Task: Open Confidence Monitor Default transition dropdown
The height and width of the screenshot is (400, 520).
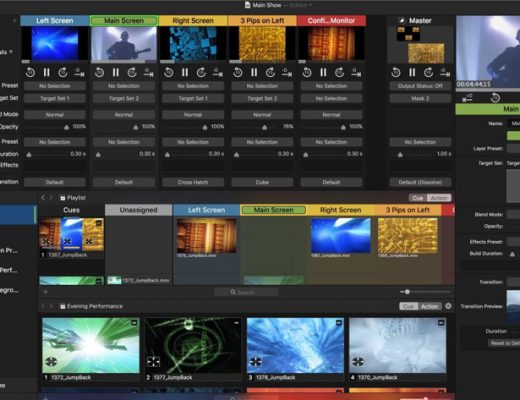Action: [331, 182]
